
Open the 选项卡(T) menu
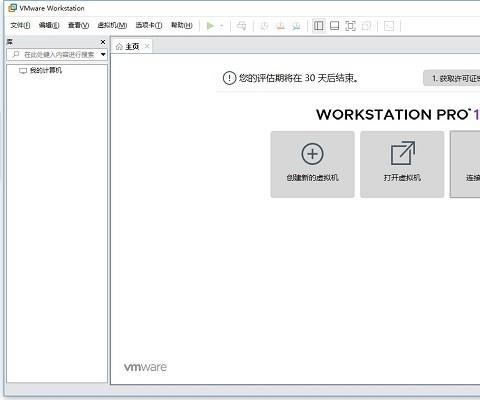[x=149, y=25]
